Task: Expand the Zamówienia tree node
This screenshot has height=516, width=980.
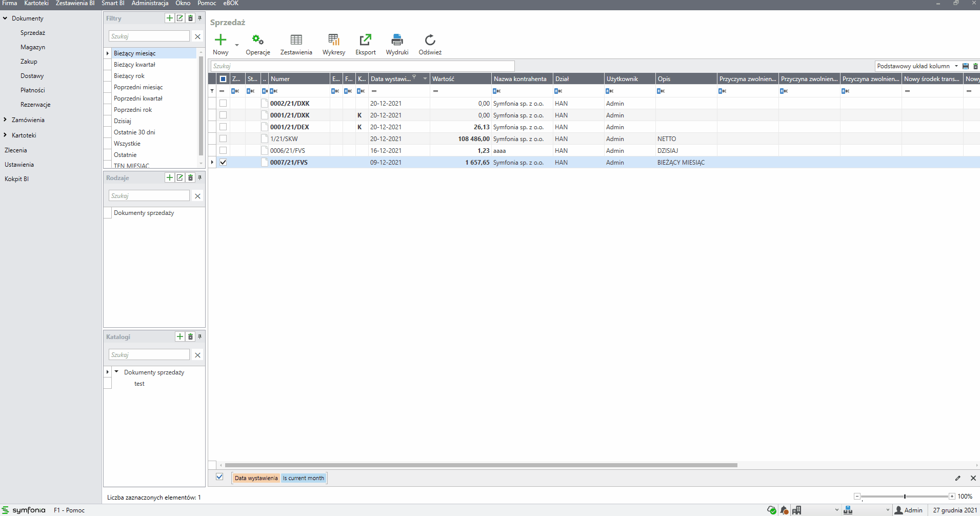Action: (x=5, y=120)
